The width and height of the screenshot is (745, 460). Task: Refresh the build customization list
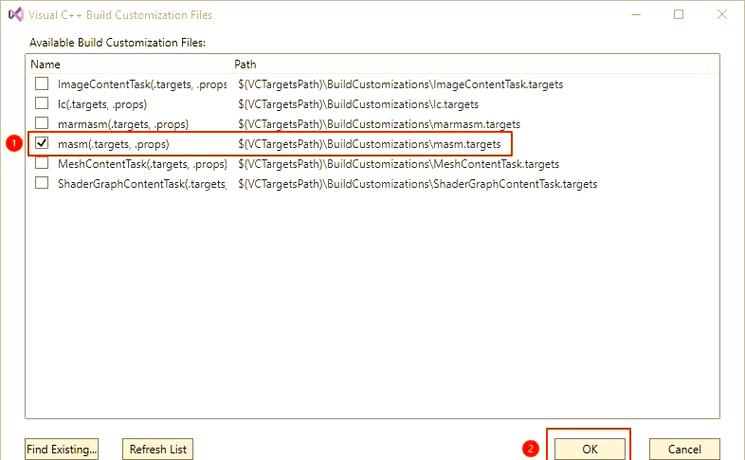click(158, 449)
